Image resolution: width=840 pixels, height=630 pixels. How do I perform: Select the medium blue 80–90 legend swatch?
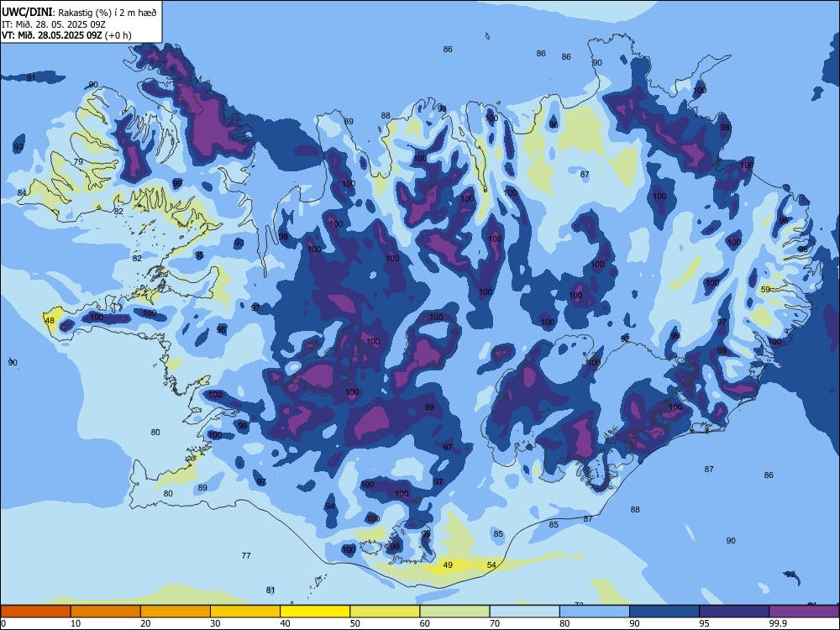595,612
